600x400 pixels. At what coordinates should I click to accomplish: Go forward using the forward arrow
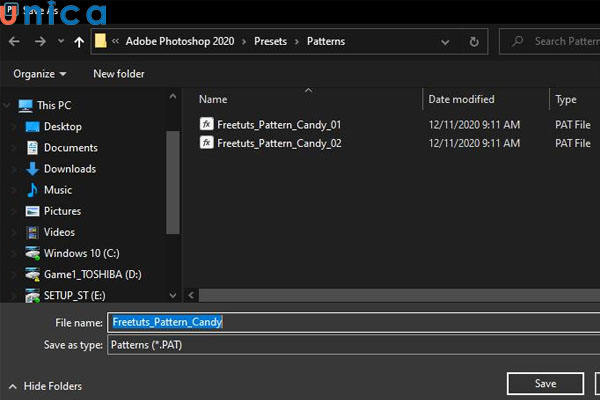coord(40,41)
